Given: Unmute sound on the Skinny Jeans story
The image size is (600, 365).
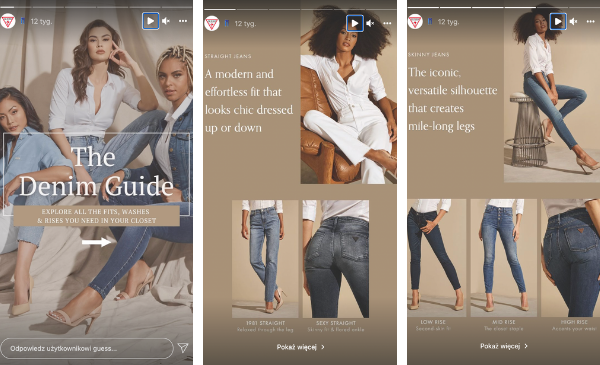Looking at the screenshot, I should click(x=573, y=21).
